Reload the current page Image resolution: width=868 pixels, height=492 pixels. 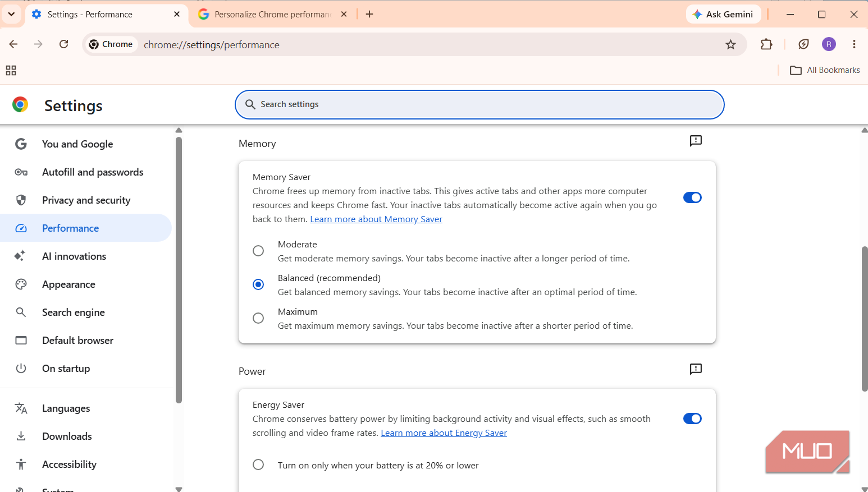click(x=64, y=44)
